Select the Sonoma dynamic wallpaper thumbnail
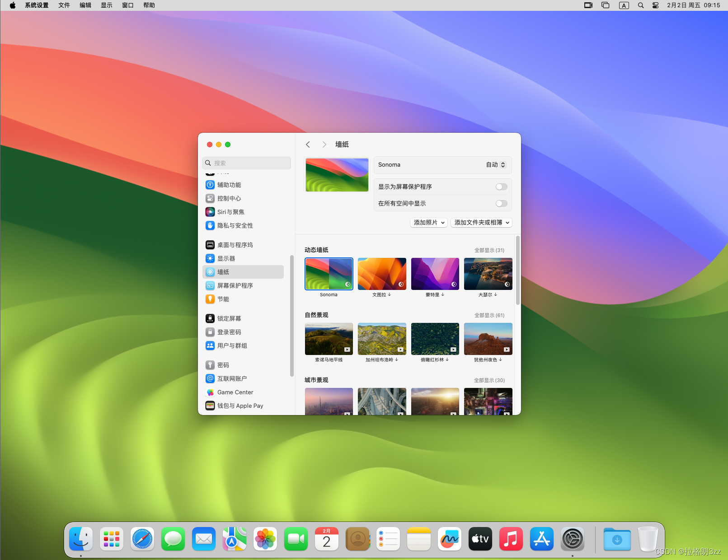Image resolution: width=728 pixels, height=560 pixels. 329,274
